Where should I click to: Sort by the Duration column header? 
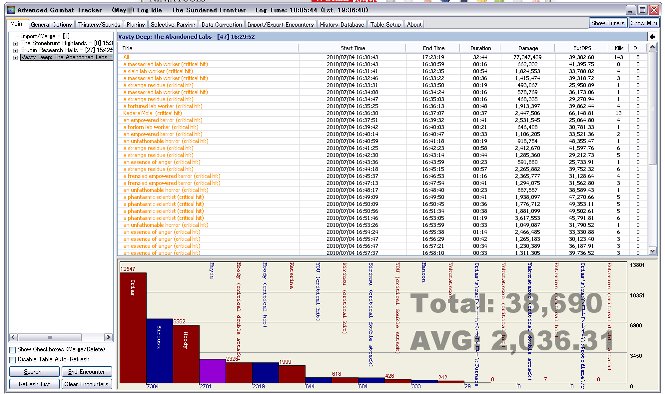click(481, 48)
